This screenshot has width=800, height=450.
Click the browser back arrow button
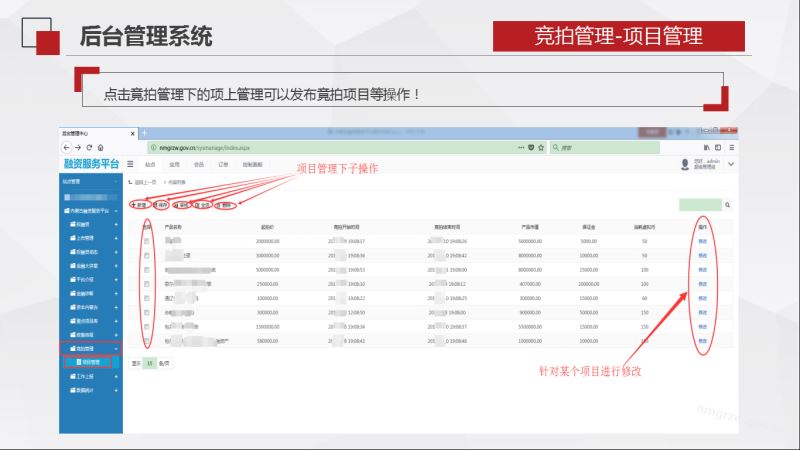coord(67,147)
